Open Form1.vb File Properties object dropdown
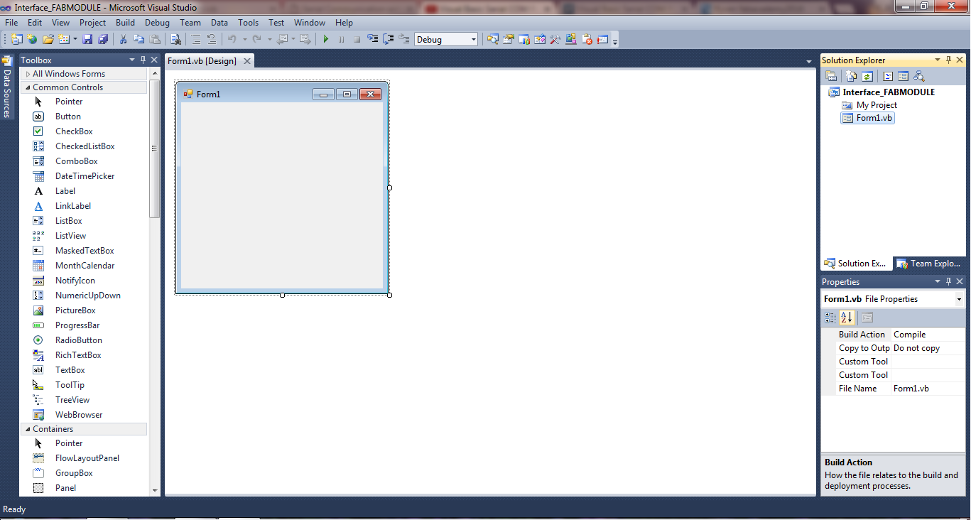The image size is (971, 520). point(959,299)
